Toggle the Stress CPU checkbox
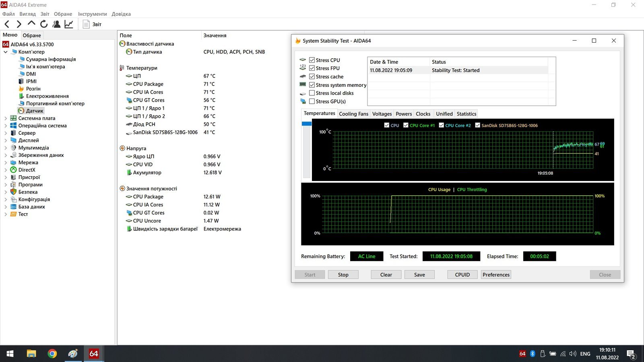This screenshot has width=644, height=362. coord(312,60)
